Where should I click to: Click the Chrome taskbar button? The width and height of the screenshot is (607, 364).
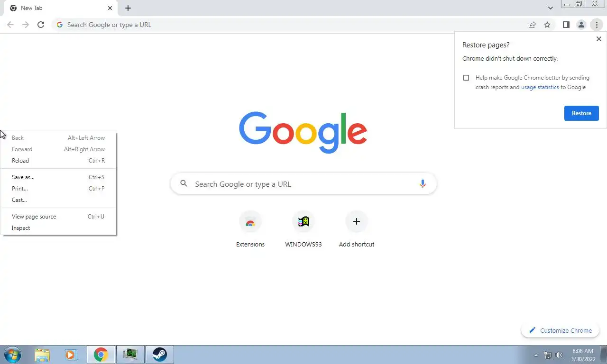click(x=101, y=355)
